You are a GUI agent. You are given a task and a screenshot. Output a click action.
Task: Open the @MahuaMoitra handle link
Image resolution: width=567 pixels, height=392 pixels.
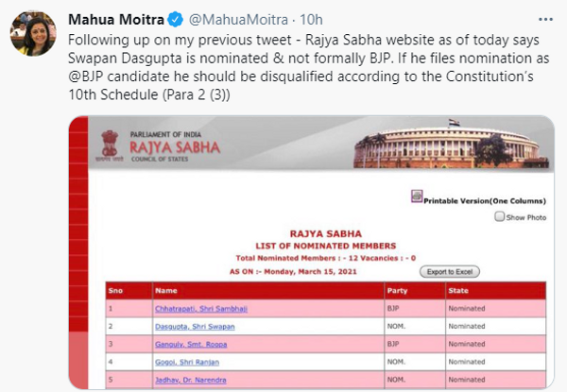(239, 20)
